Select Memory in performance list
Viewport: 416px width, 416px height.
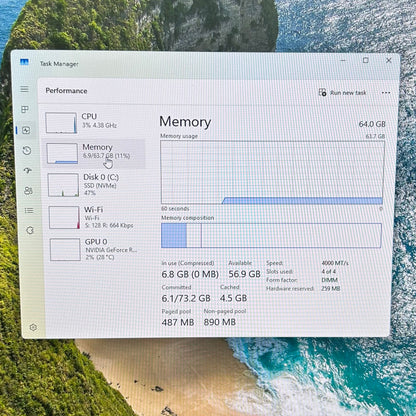[x=95, y=153]
